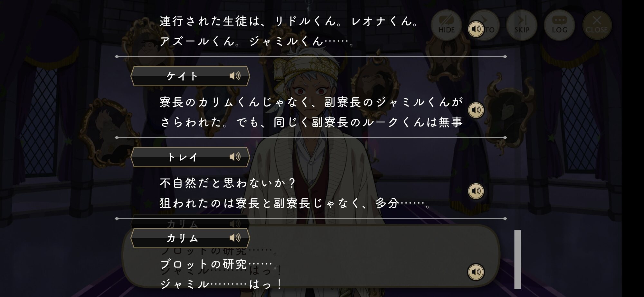Viewport: 644px width, 297px height.
Task: Skip the story with SKIP button
Action: pyautogui.click(x=522, y=25)
